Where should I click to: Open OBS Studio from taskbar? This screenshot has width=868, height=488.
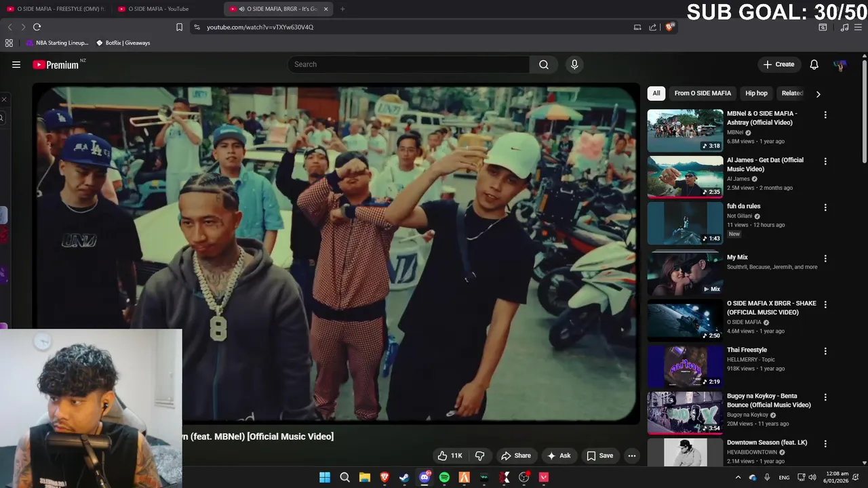(524, 477)
